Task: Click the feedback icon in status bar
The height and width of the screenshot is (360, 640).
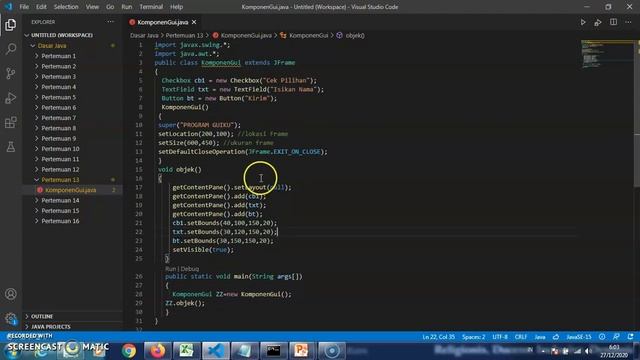Action: point(616,337)
